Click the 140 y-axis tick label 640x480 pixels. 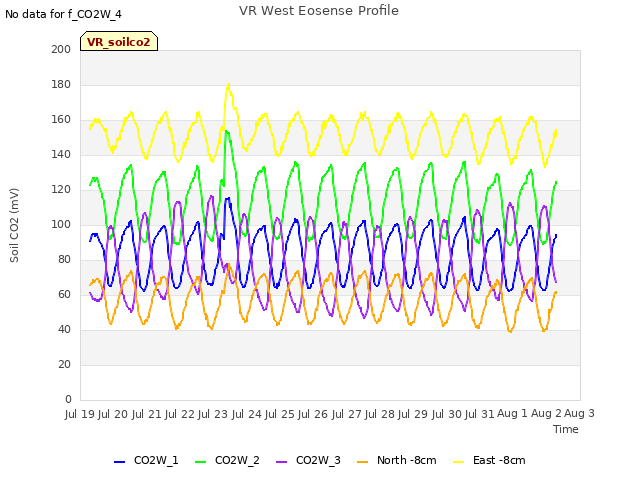(61, 155)
